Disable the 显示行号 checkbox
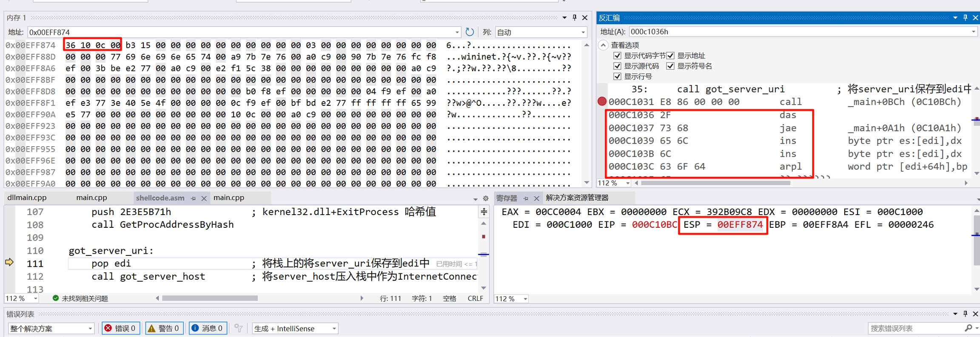The image size is (980, 337). (617, 76)
